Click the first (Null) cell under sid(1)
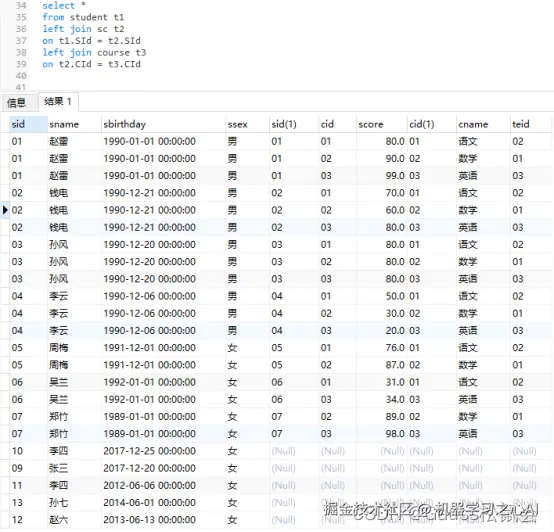 (x=294, y=451)
